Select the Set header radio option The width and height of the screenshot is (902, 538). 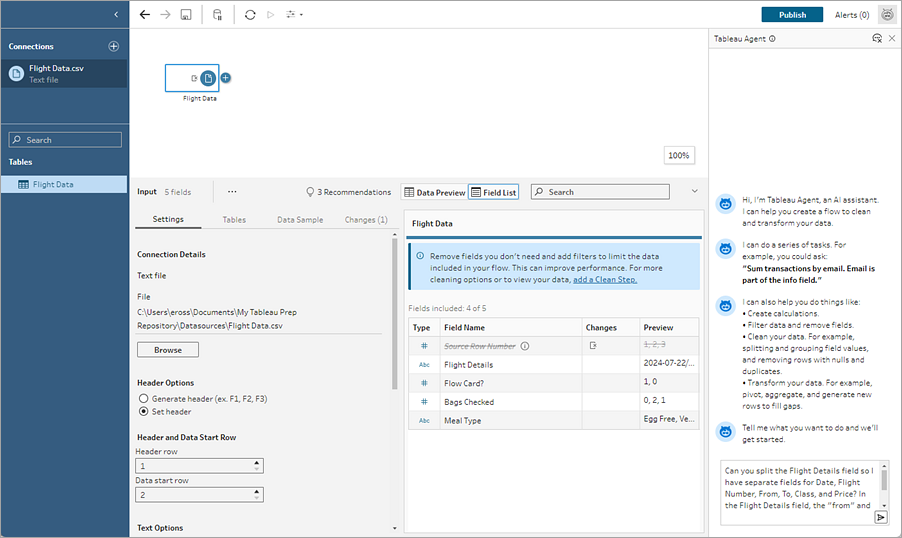coord(144,411)
